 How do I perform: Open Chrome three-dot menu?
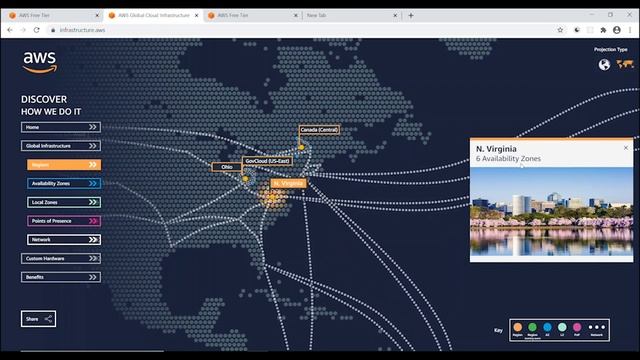point(630,30)
